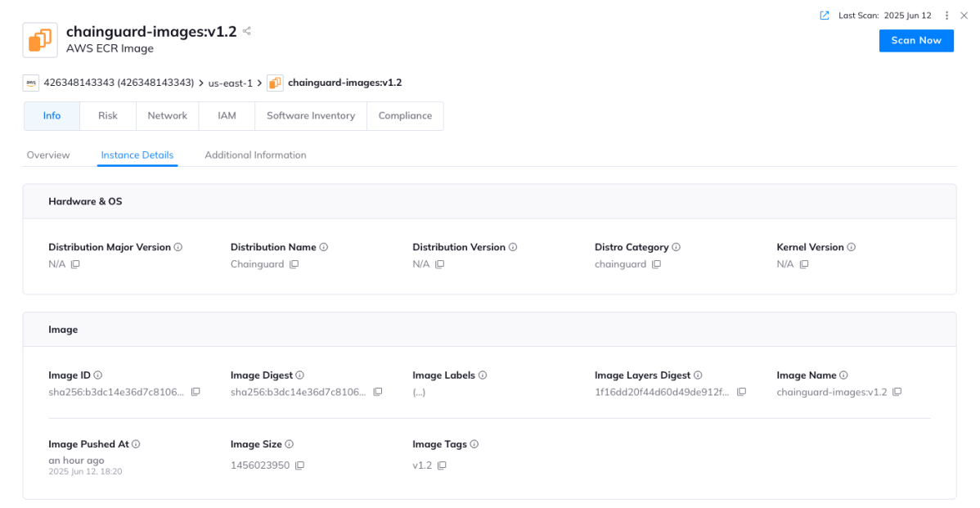Click the Image section header

point(489,330)
